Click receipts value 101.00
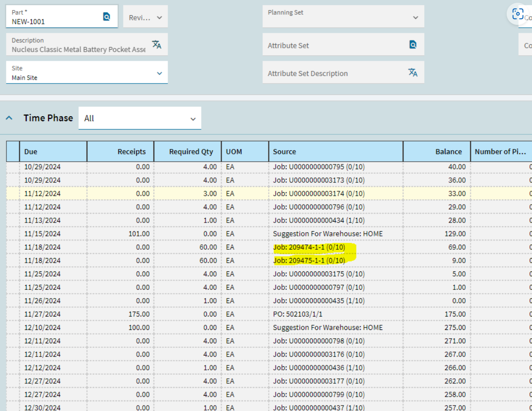 (139, 234)
